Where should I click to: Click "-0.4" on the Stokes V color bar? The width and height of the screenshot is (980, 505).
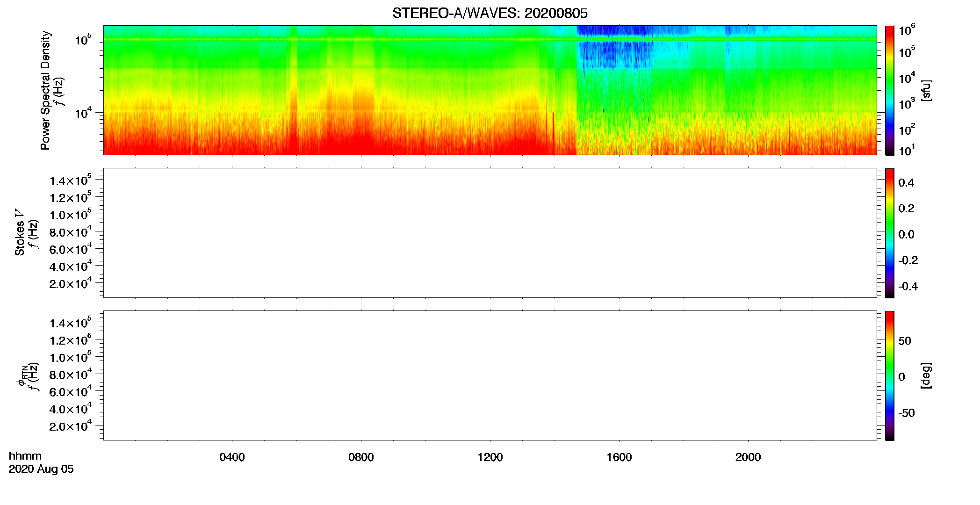(x=908, y=287)
